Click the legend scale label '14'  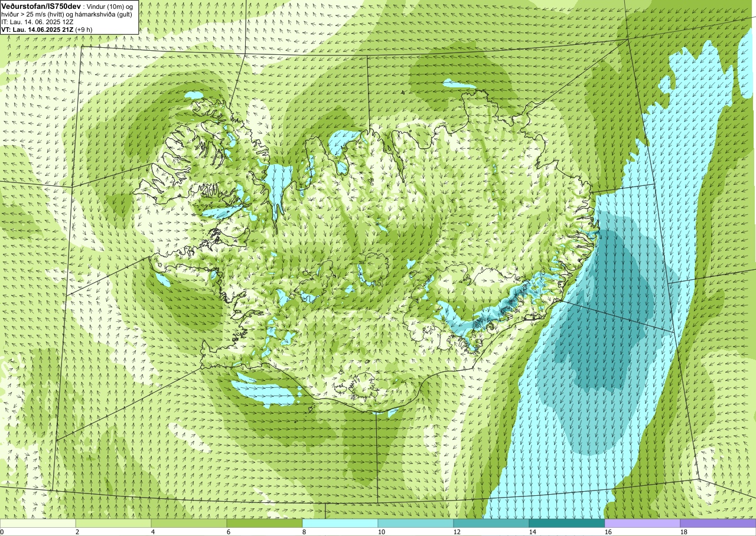533,532
